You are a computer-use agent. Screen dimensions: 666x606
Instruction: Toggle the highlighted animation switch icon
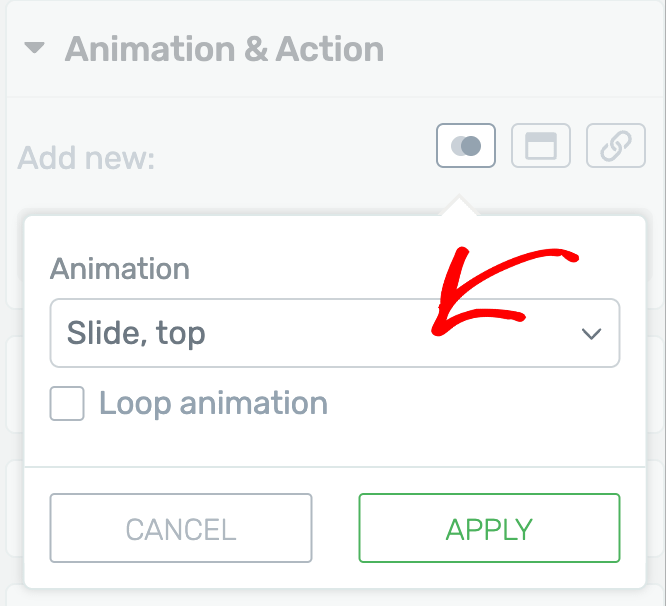pyautogui.click(x=466, y=146)
